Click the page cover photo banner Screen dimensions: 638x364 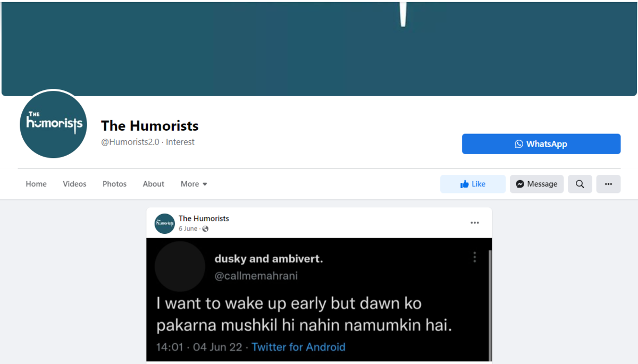319,49
